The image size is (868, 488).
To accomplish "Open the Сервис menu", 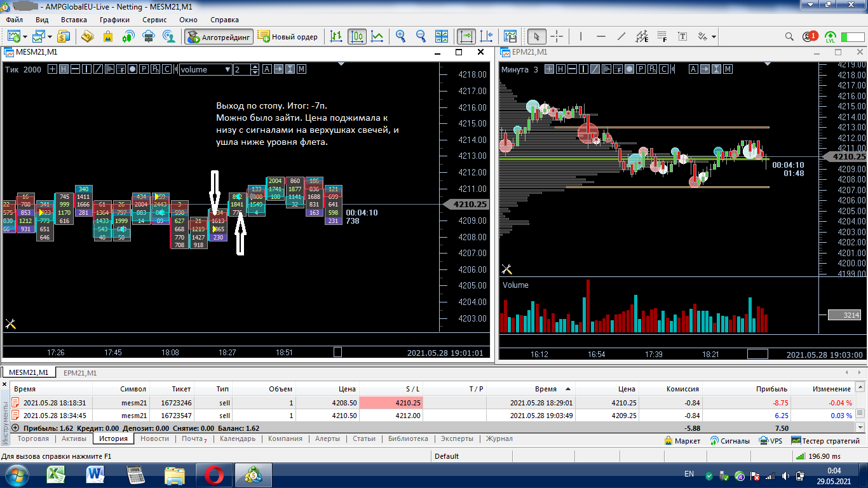I will point(154,20).
